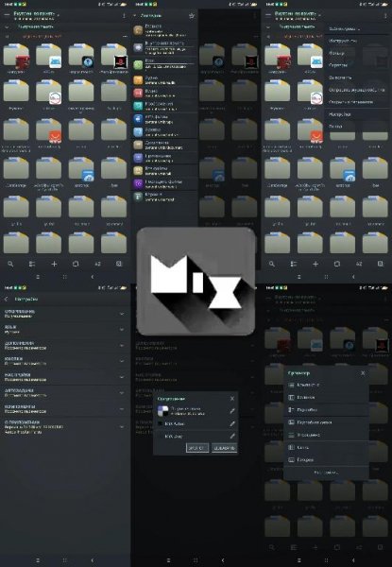This screenshot has height=567, width=392.
Task: Select Подробно in the Просмотр dialog
Action: pyautogui.click(x=326, y=410)
